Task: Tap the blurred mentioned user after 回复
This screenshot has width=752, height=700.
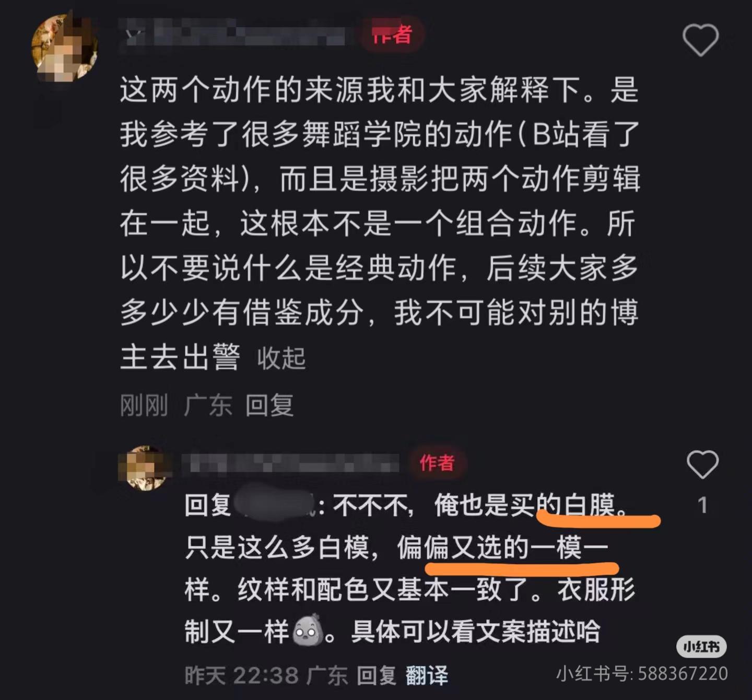Action: click(x=275, y=505)
